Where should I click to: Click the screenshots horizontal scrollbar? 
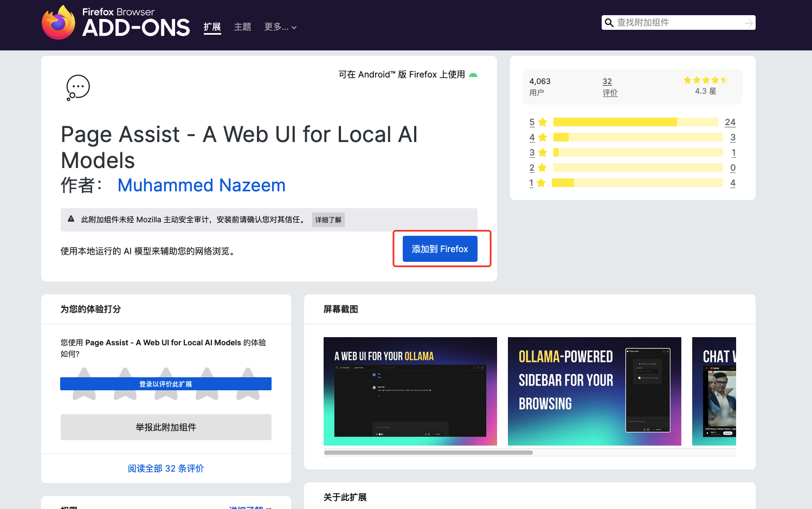click(428, 453)
